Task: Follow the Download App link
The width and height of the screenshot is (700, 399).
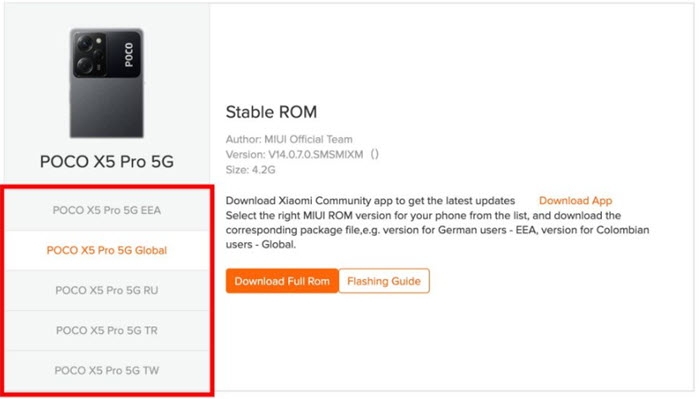Action: click(575, 201)
